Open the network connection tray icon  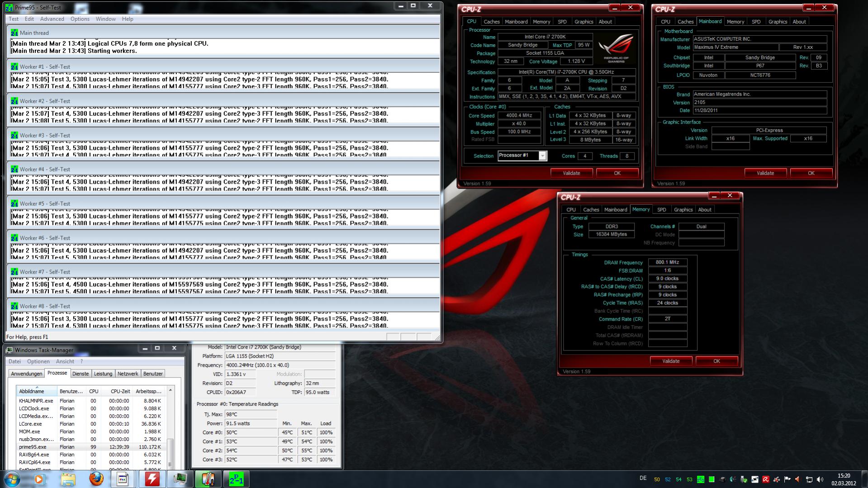point(809,479)
